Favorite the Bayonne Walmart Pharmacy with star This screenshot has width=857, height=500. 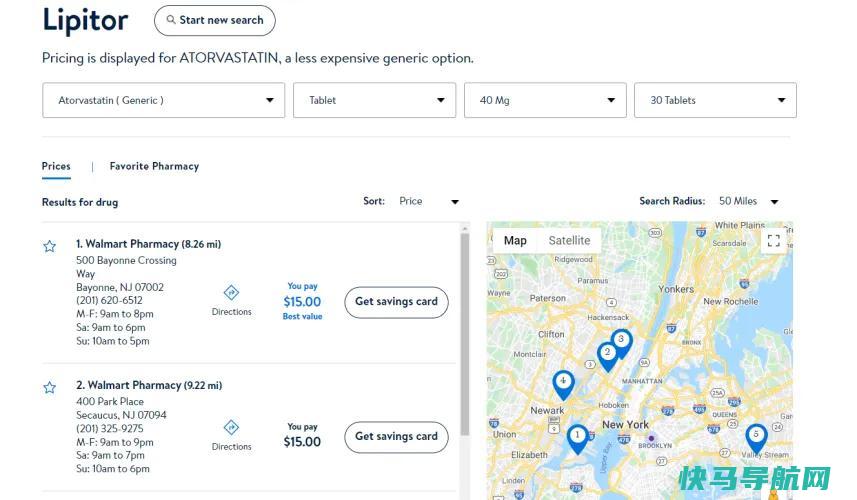(x=50, y=246)
